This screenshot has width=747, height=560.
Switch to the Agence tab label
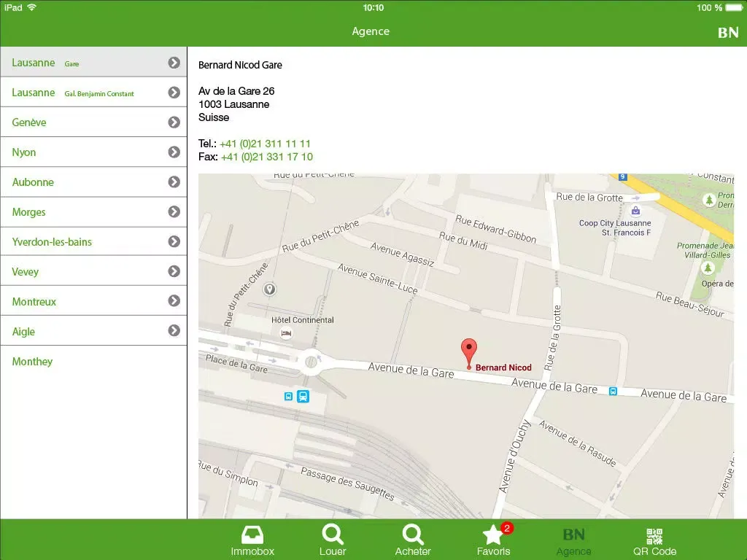(573, 551)
